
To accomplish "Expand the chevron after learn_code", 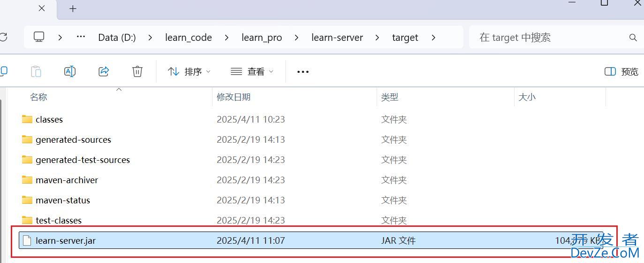I will [x=227, y=38].
